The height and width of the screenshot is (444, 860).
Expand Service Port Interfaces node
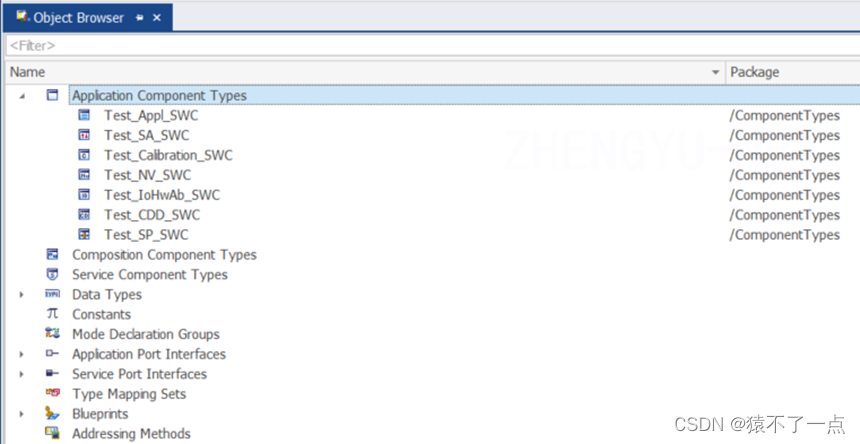coord(22,374)
